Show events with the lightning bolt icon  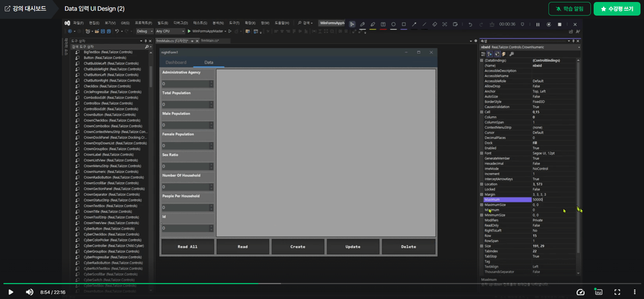[504, 54]
